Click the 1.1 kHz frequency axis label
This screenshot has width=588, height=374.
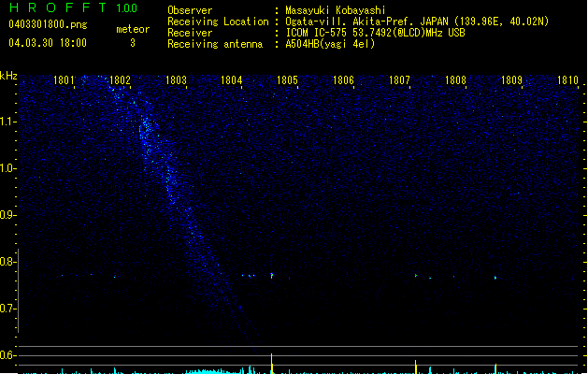tap(8, 122)
